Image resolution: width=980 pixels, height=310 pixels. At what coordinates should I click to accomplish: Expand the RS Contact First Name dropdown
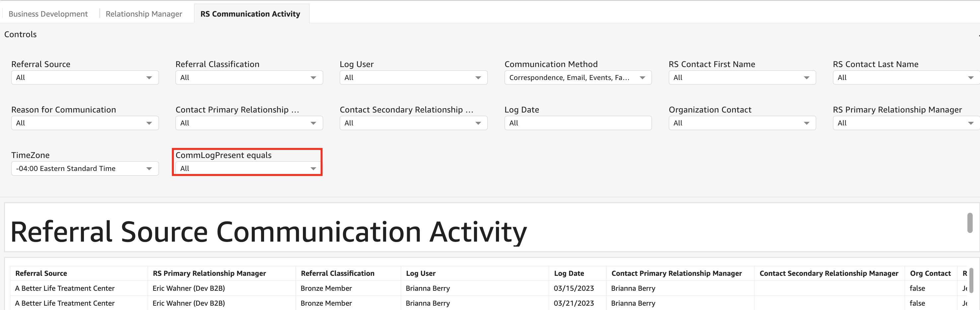(741, 78)
